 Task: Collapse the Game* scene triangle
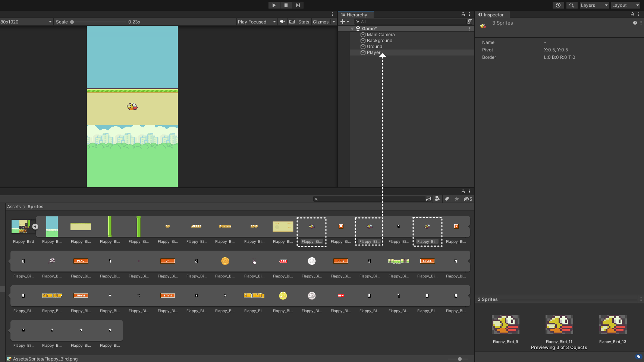[x=352, y=29]
